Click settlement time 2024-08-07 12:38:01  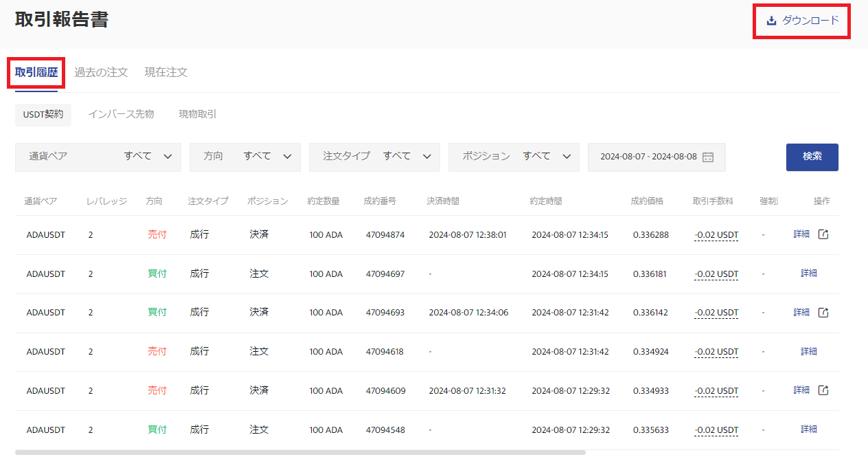[x=468, y=235]
